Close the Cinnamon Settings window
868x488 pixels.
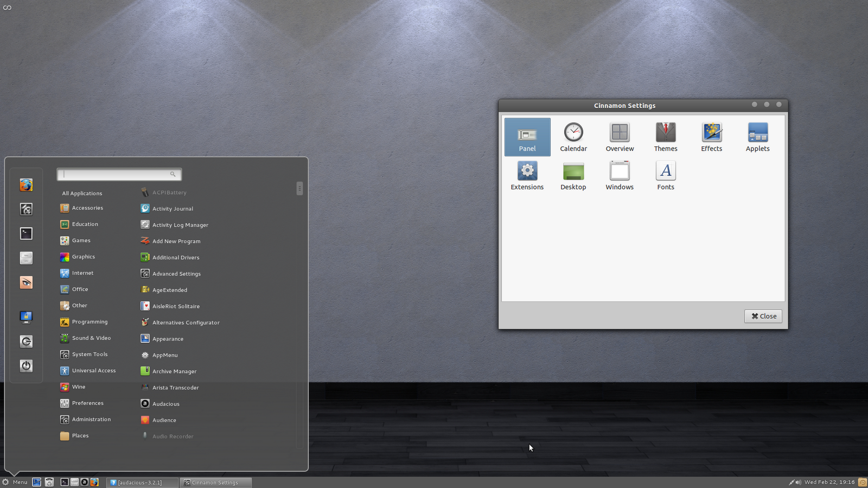tap(763, 316)
